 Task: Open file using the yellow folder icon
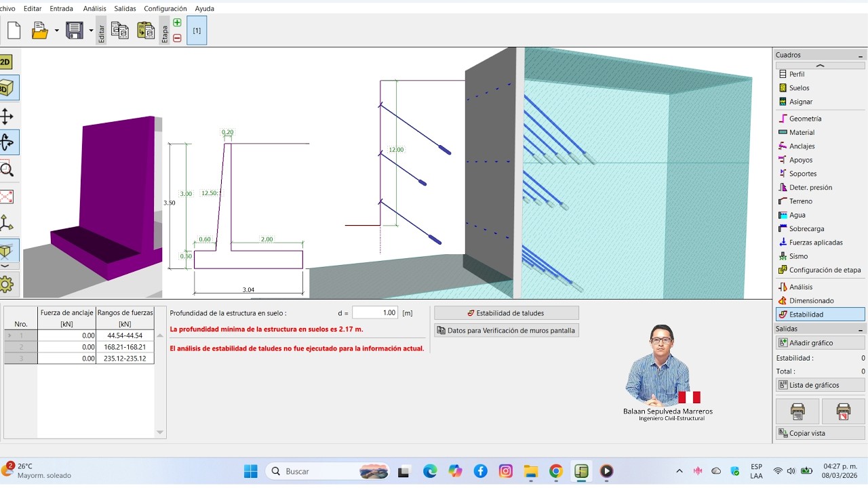click(40, 30)
